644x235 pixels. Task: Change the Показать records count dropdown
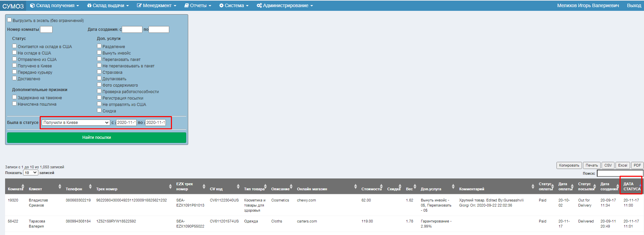(x=31, y=173)
